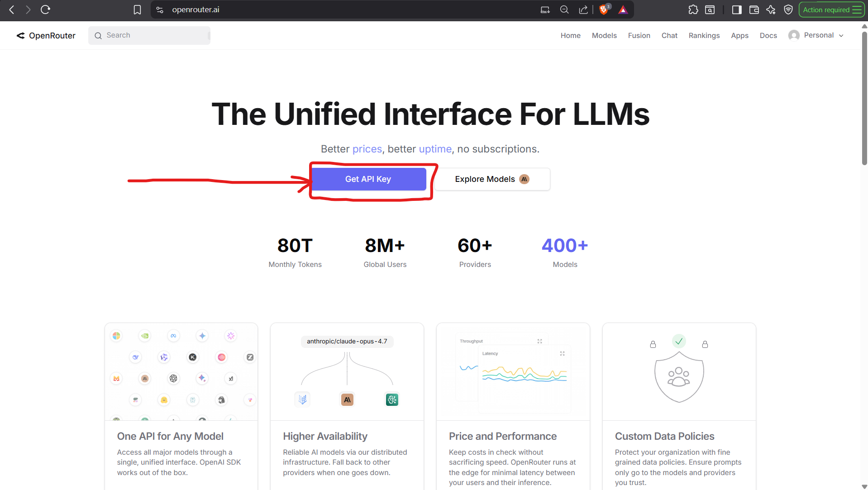Click the OpenRouter brand name
Screen dimensions: 868x490
click(x=52, y=35)
